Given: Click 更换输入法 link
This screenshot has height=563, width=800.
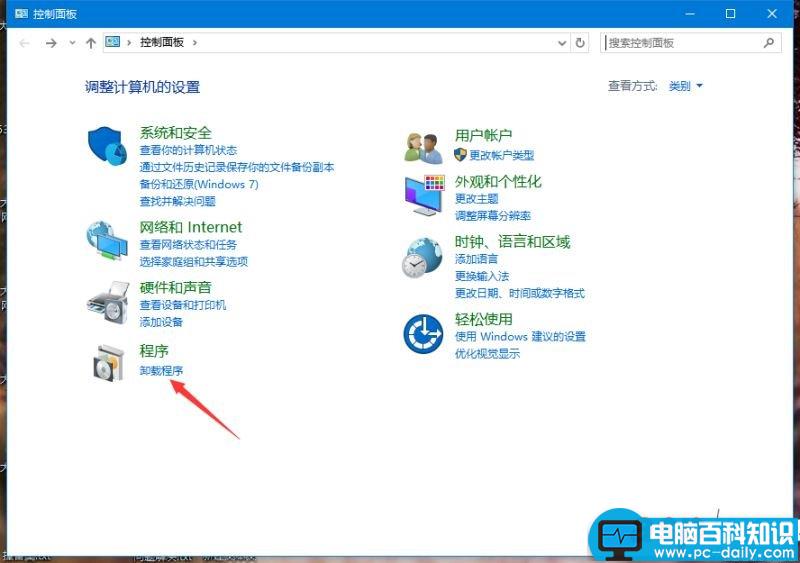Looking at the screenshot, I should (x=482, y=276).
